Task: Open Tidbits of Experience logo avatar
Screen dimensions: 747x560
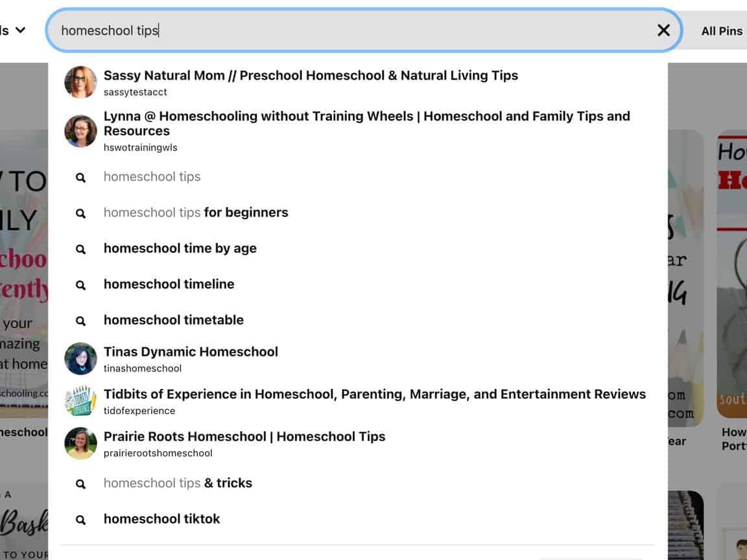Action: point(80,401)
